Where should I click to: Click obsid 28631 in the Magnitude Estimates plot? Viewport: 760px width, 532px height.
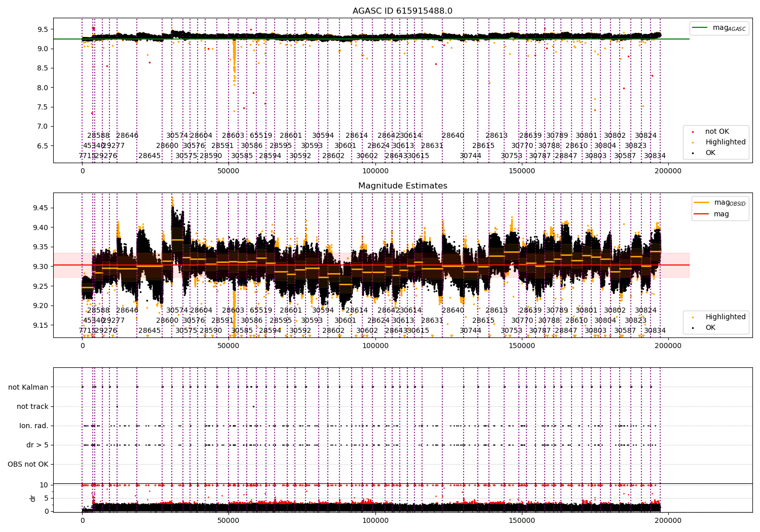click(x=432, y=320)
